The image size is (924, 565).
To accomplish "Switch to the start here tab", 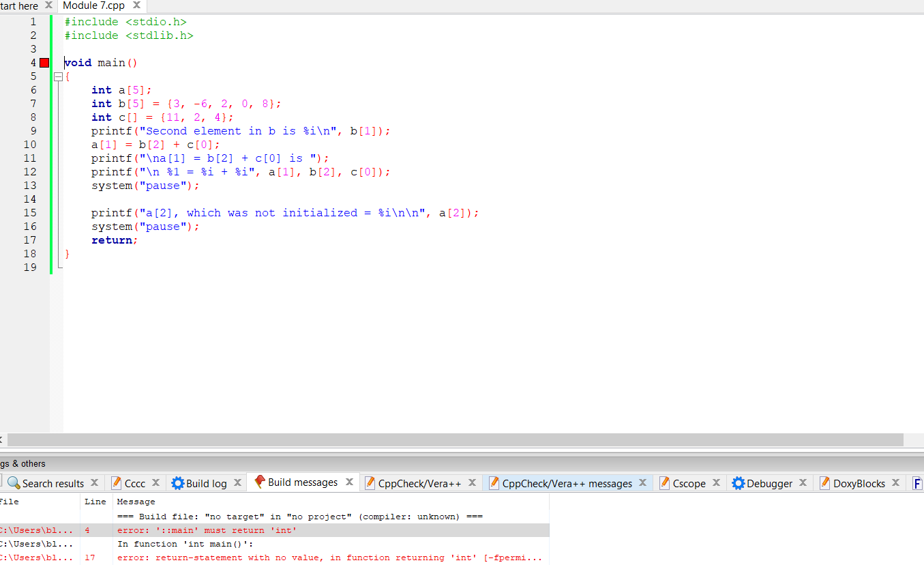I will tap(20, 5).
